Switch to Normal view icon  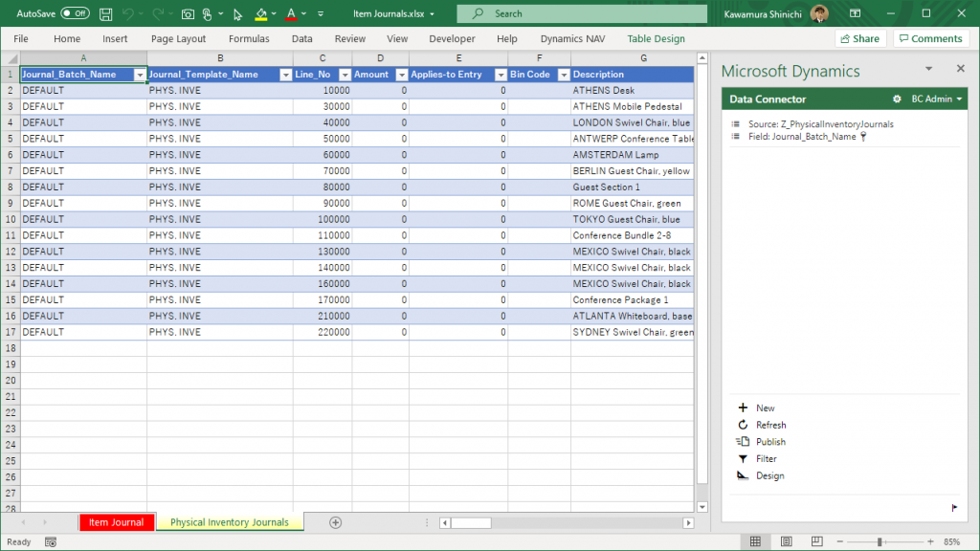coord(755,541)
